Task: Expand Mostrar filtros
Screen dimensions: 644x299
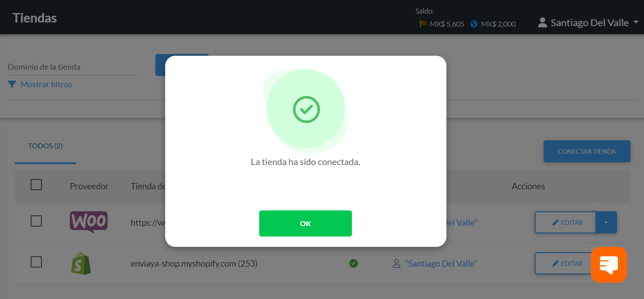Action: (x=46, y=84)
